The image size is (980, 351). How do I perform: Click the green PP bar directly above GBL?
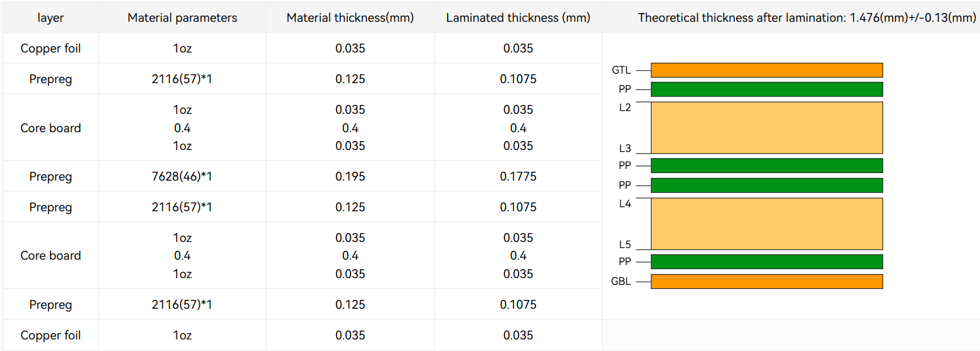[767, 262]
